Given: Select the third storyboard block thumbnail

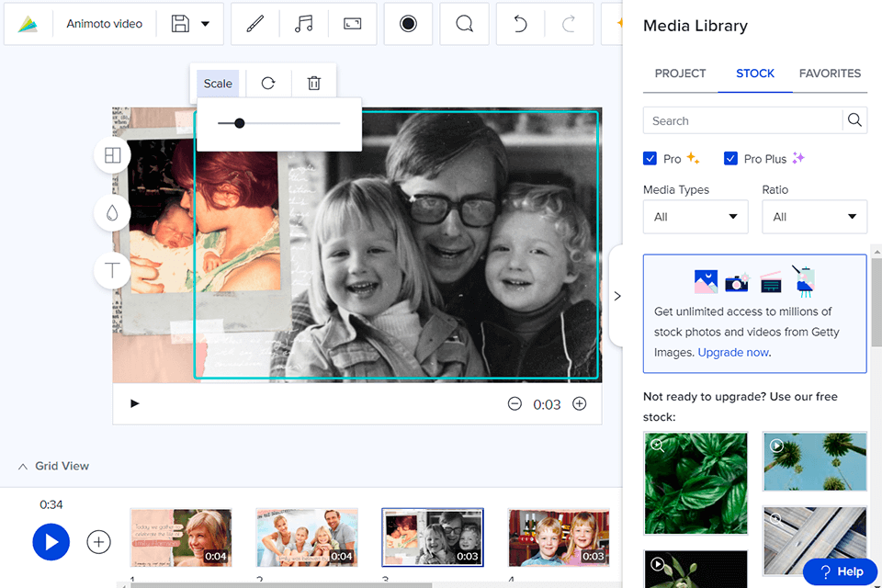Looking at the screenshot, I should pyautogui.click(x=433, y=537).
